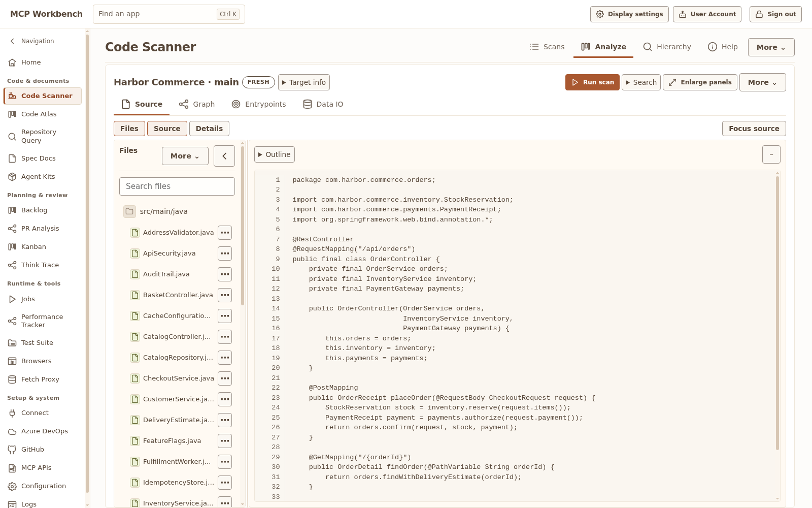The height and width of the screenshot is (508, 812).
Task: Open Repository Query from sidebar
Action: click(43, 136)
